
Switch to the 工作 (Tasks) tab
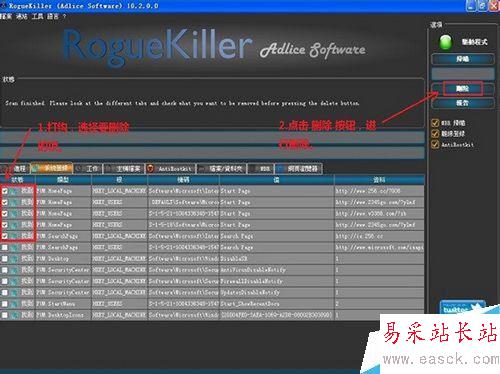pos(88,169)
